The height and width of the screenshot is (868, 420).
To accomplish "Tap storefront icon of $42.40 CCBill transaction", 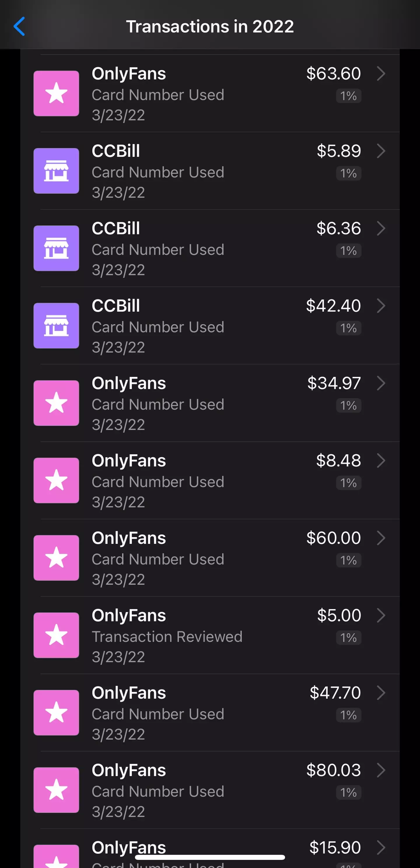I will click(56, 325).
